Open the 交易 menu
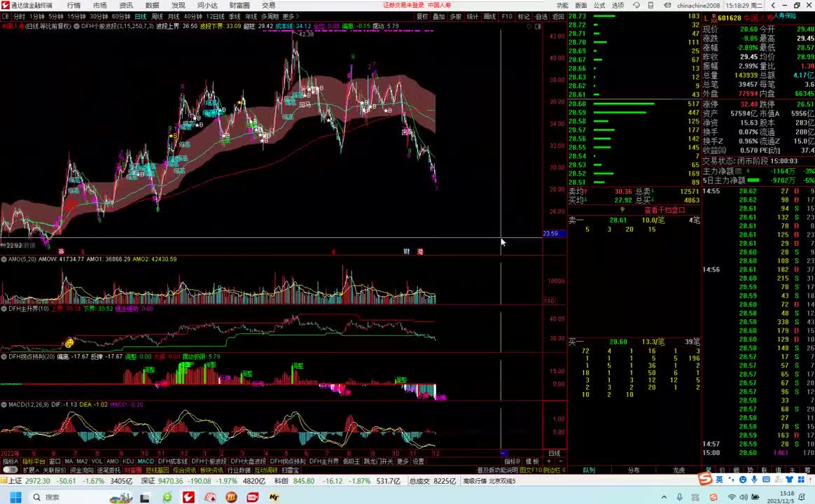 point(269,5)
